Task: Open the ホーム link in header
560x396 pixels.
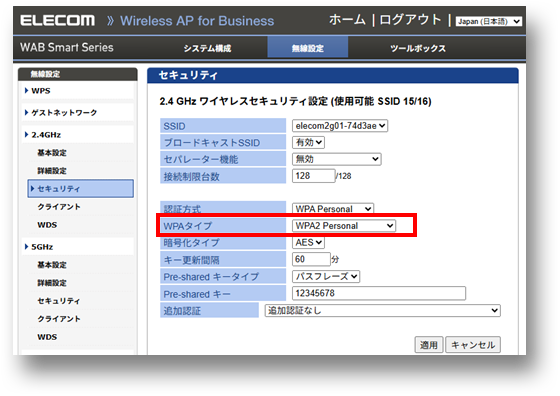Action: 347,20
